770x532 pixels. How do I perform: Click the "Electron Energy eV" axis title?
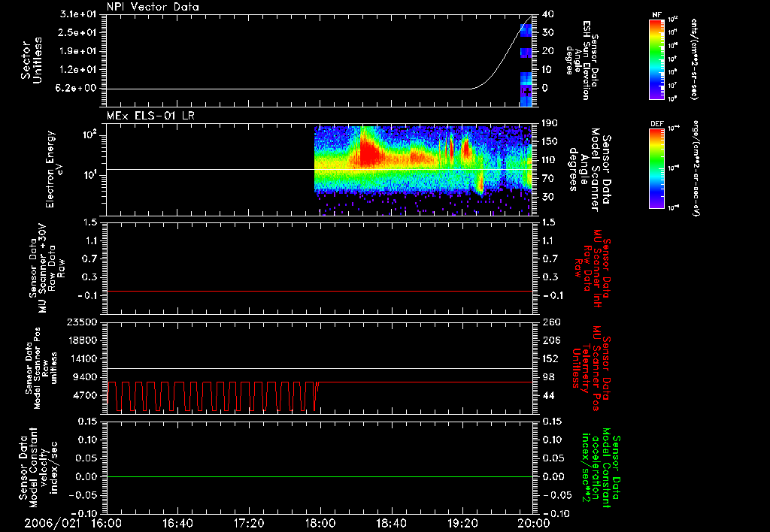coord(56,169)
